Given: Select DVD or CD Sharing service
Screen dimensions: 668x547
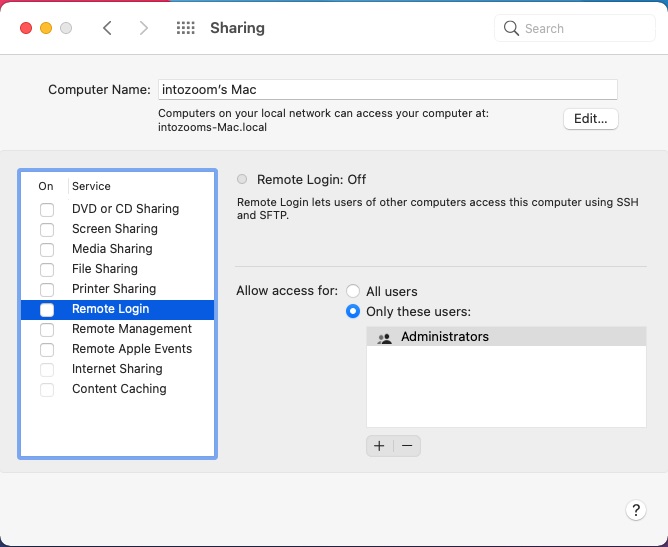Looking at the screenshot, I should point(118,209).
